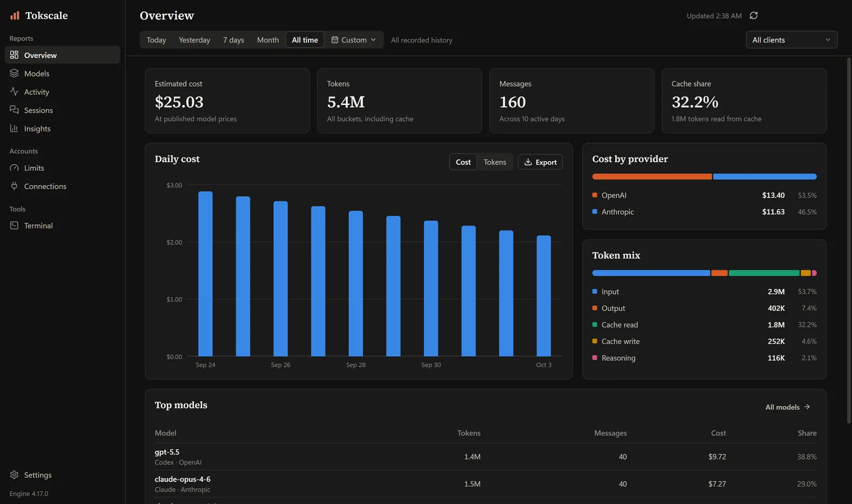Click the arrow icon beside All models
Image resolution: width=852 pixels, height=504 pixels.
(x=807, y=407)
